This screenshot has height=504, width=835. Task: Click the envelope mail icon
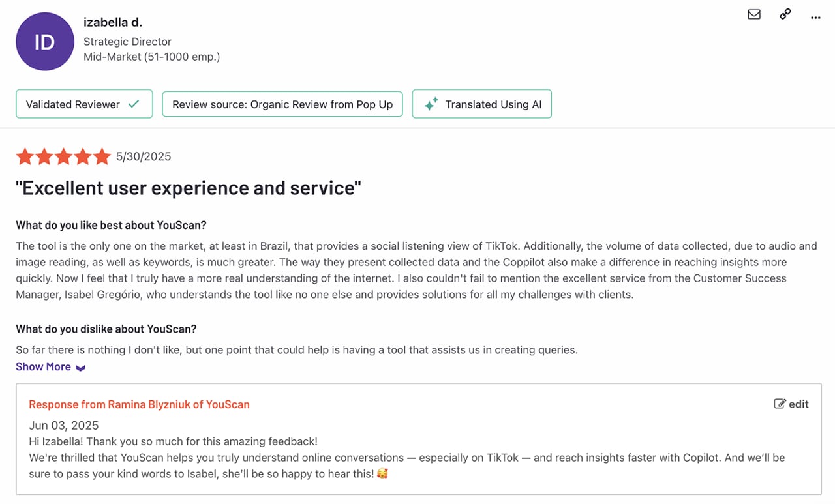(754, 14)
